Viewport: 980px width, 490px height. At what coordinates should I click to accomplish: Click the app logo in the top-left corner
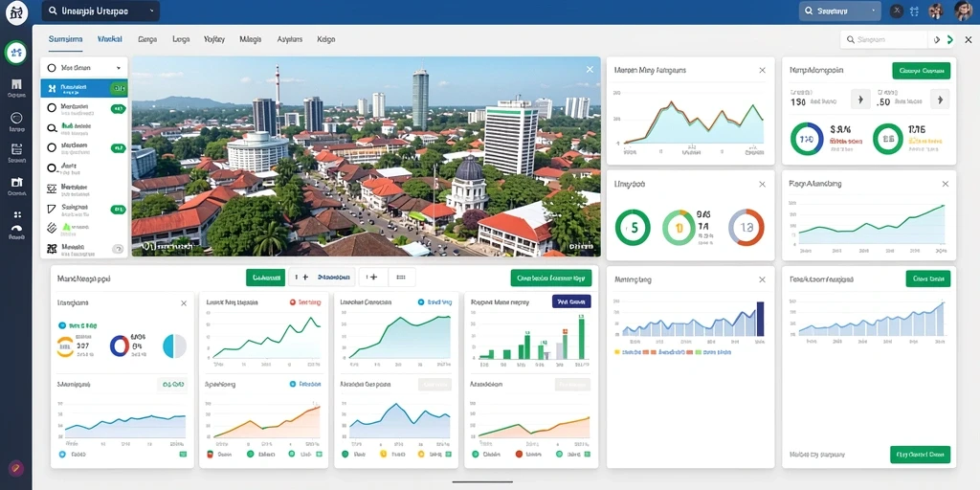pyautogui.click(x=16, y=11)
